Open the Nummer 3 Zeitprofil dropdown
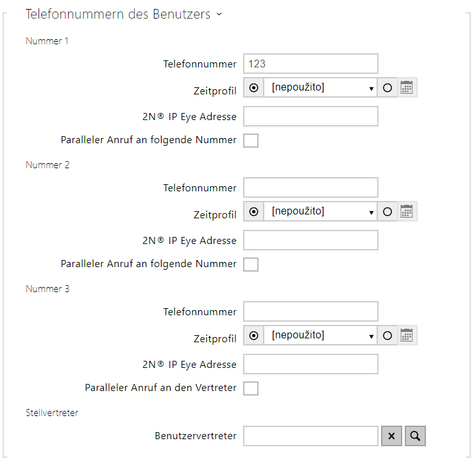This screenshot has height=461, width=476. (x=321, y=336)
